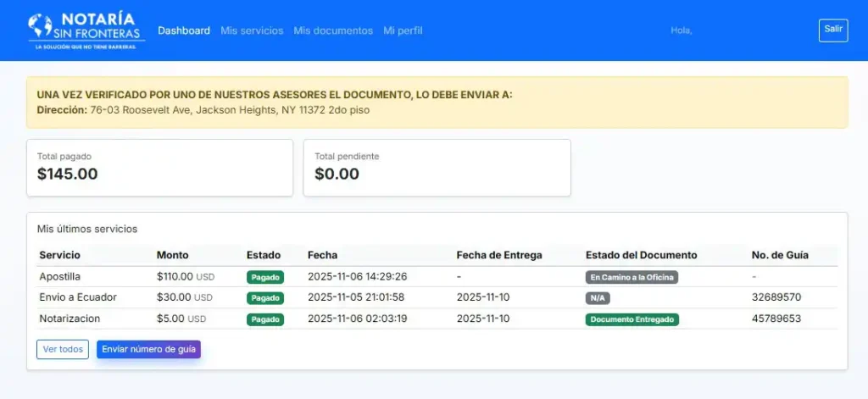Screen dimensions: 868x399
Task: Click tracking number 45789653
Action: coord(776,319)
